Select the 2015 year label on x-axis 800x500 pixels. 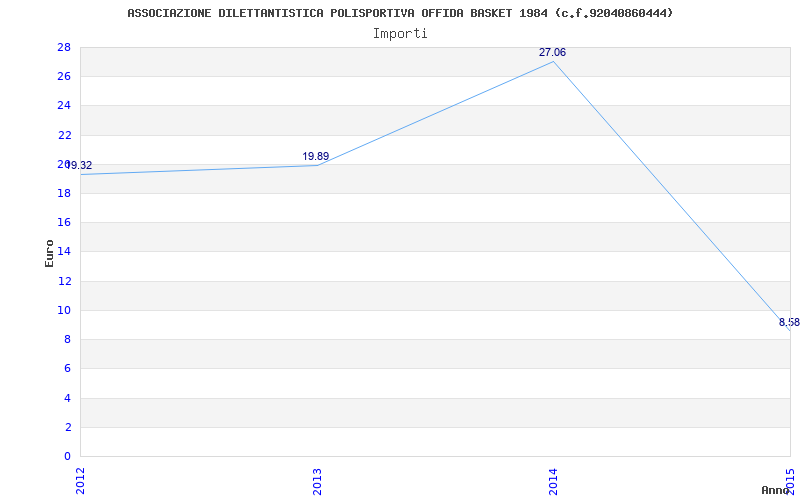[x=790, y=480]
